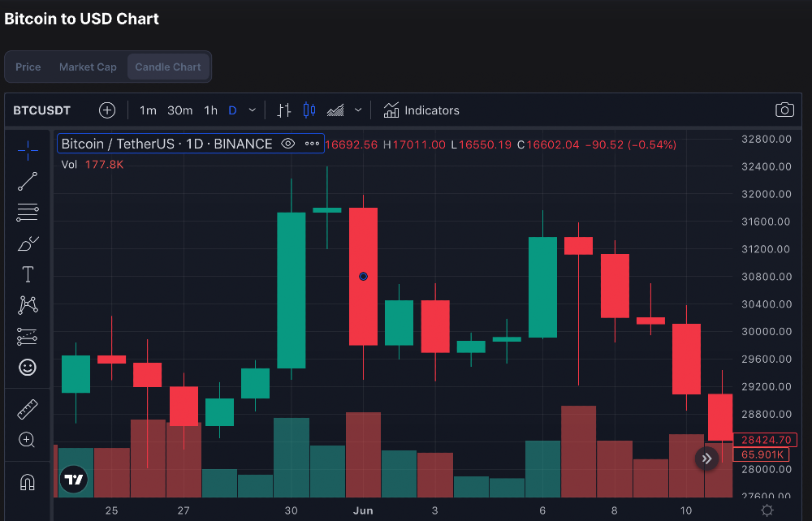Expand the chart style dropdown arrow
The image size is (812, 521).
coord(358,110)
